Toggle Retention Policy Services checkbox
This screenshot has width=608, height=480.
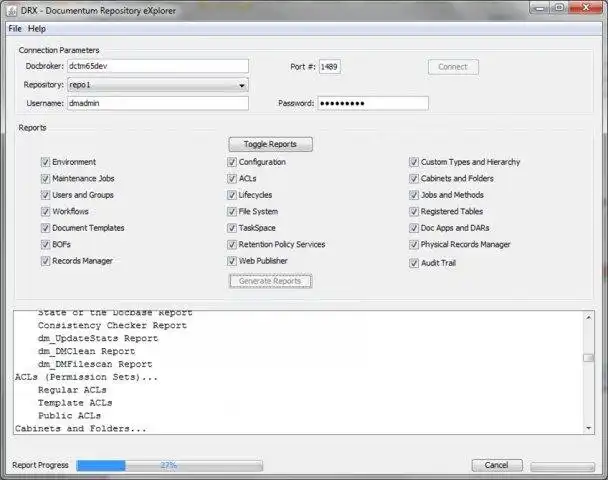(232, 244)
